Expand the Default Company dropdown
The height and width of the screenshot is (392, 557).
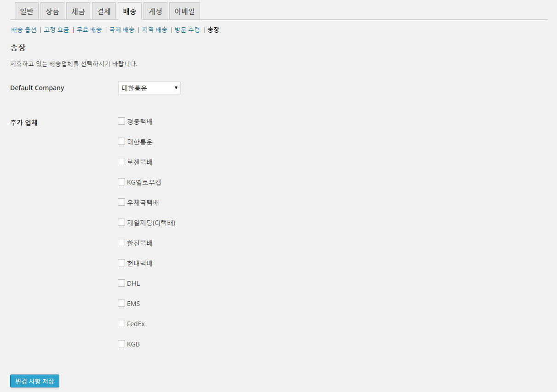click(149, 88)
